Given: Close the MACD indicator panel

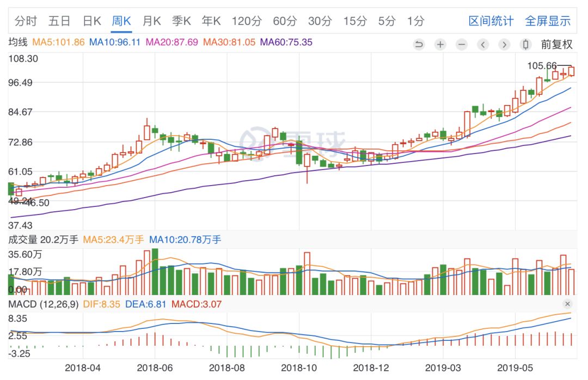Looking at the screenshot, I should coord(567,304).
